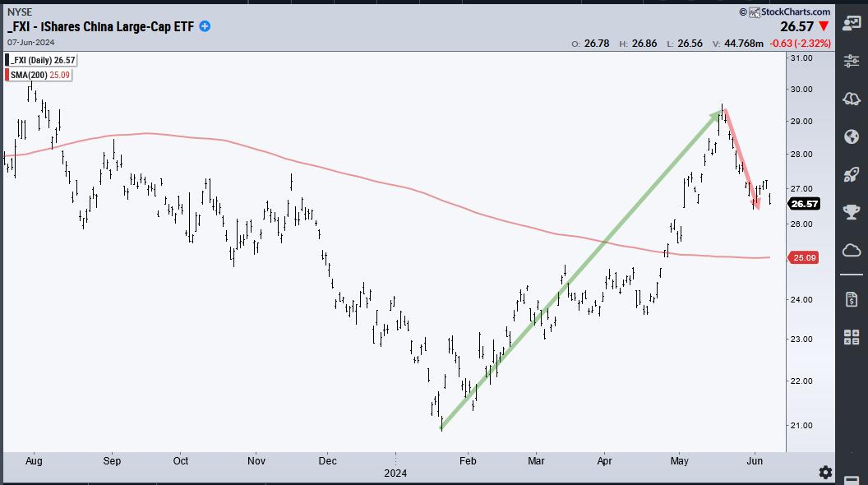Click the red 25.09 SMA axis label
The width and height of the screenshot is (868, 485).
pyautogui.click(x=802, y=258)
